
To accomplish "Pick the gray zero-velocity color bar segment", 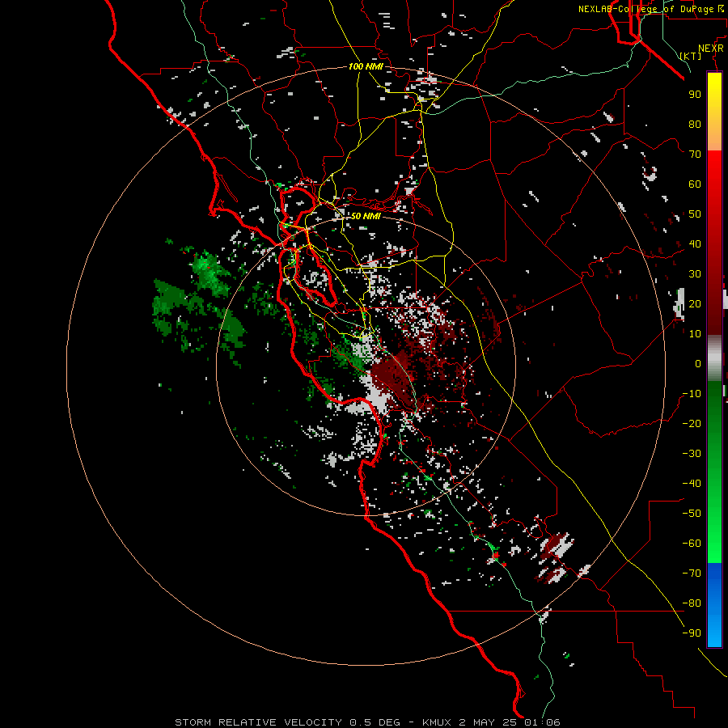I will click(714, 358).
